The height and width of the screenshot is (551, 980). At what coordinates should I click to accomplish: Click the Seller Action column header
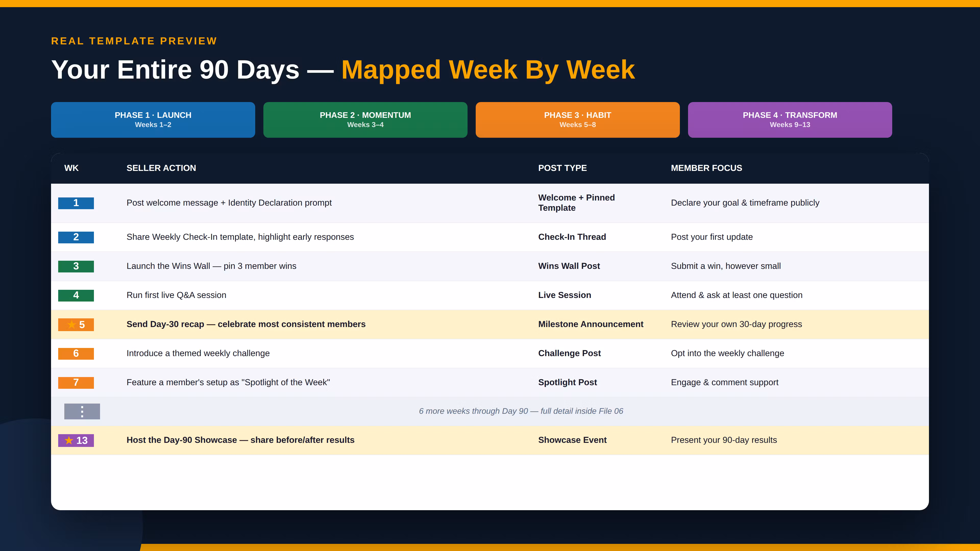pos(161,168)
